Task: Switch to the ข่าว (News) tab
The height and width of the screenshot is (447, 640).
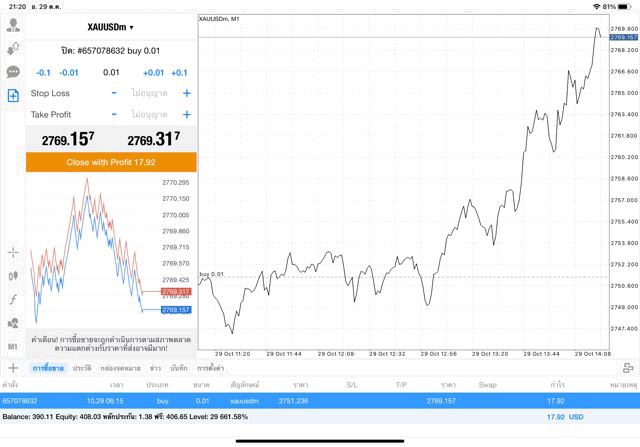Action: pyautogui.click(x=155, y=369)
